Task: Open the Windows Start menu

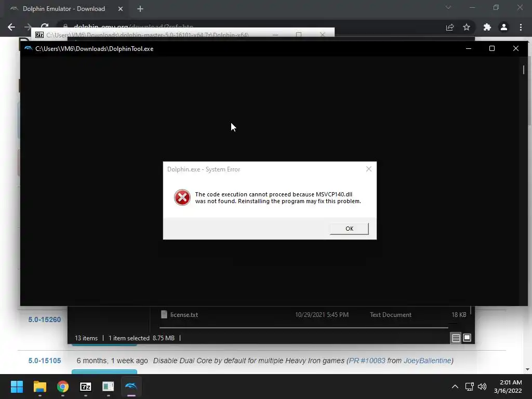Action: coord(17,387)
